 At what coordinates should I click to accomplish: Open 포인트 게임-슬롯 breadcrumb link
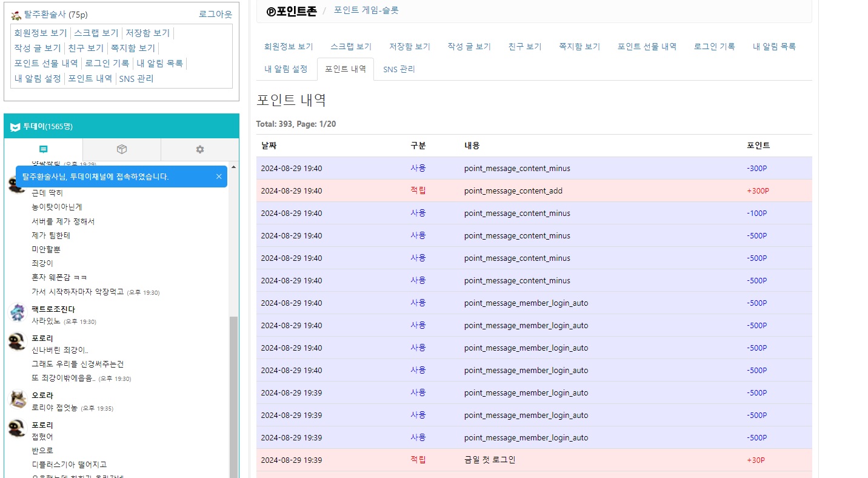coord(366,10)
